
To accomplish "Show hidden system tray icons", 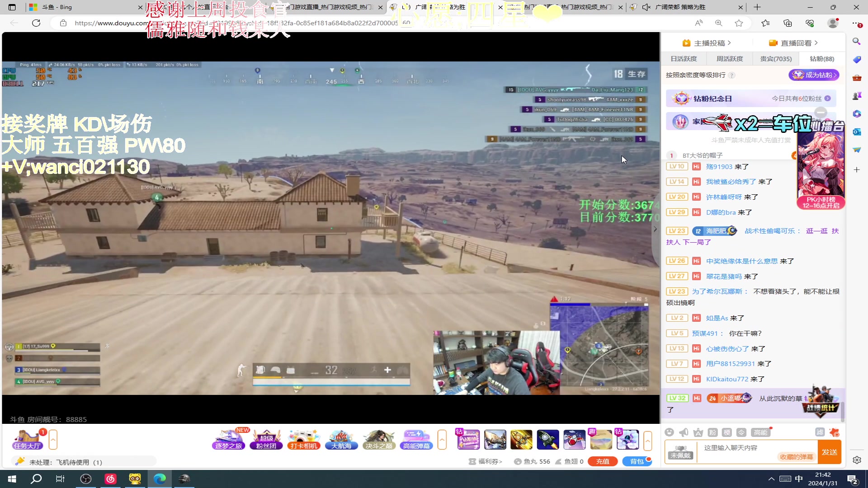I will 771,479.
